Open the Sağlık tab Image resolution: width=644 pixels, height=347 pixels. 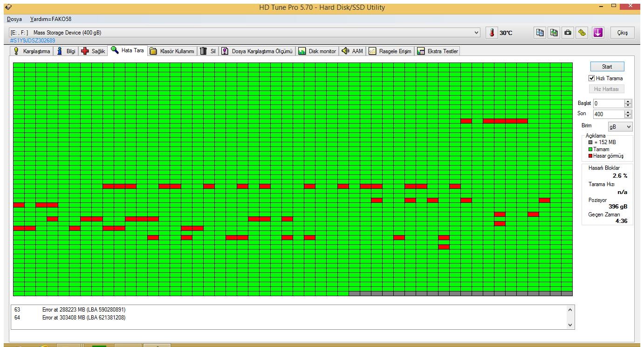pyautogui.click(x=93, y=51)
